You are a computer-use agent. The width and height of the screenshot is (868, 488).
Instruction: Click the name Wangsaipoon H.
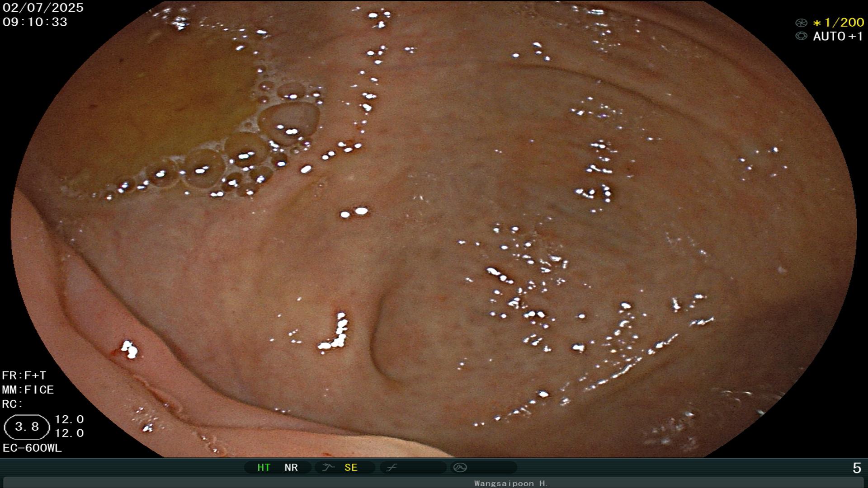(x=511, y=483)
